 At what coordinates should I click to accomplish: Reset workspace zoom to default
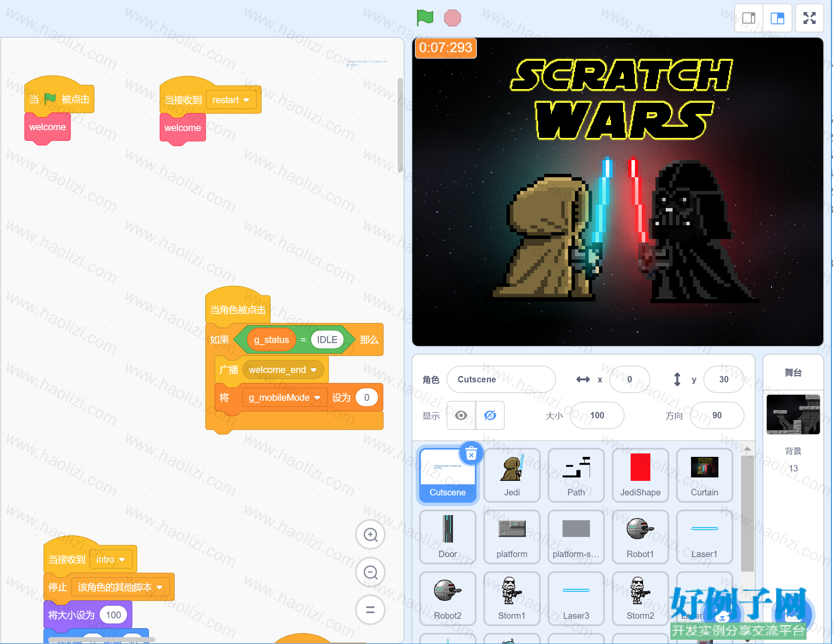[370, 610]
